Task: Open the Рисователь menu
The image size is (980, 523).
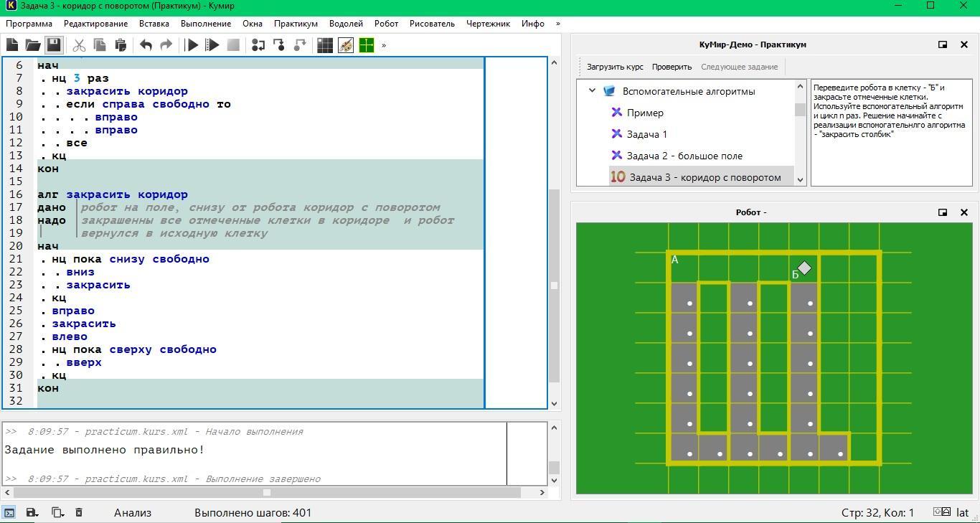Action: pos(432,24)
